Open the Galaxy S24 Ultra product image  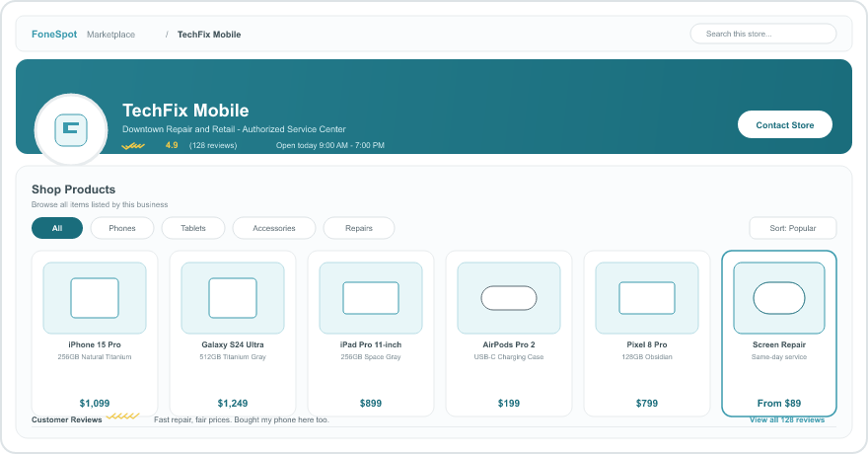click(233, 298)
